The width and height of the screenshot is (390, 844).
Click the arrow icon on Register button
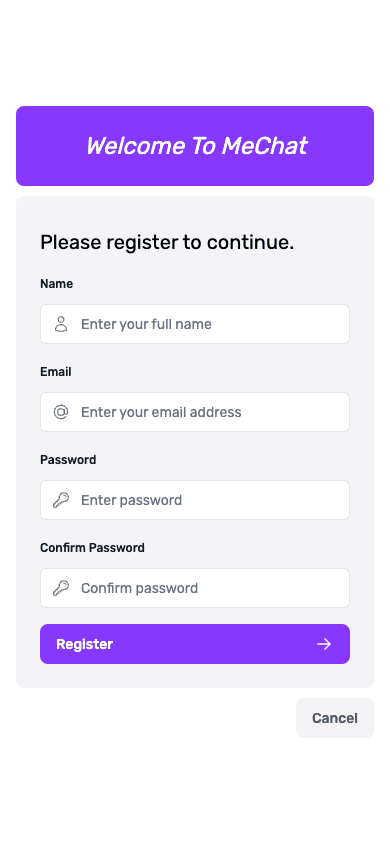324,644
